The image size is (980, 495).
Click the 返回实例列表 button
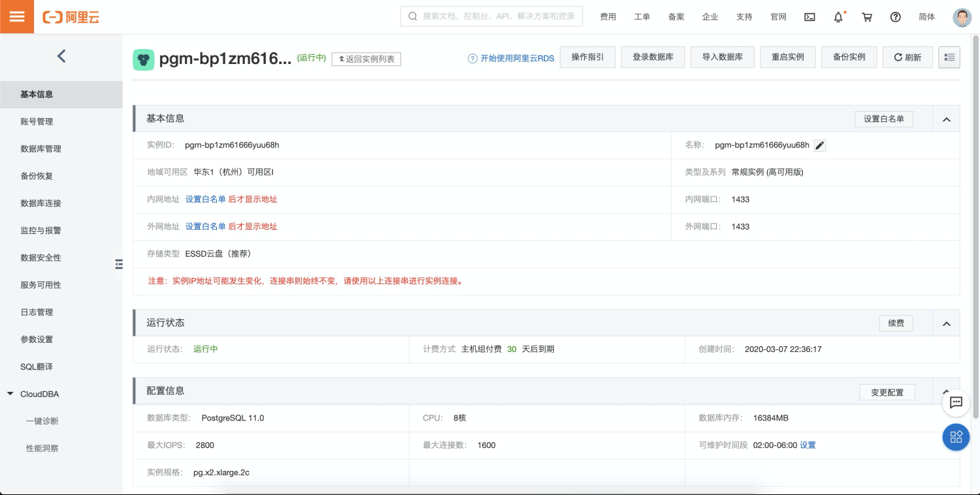click(367, 59)
